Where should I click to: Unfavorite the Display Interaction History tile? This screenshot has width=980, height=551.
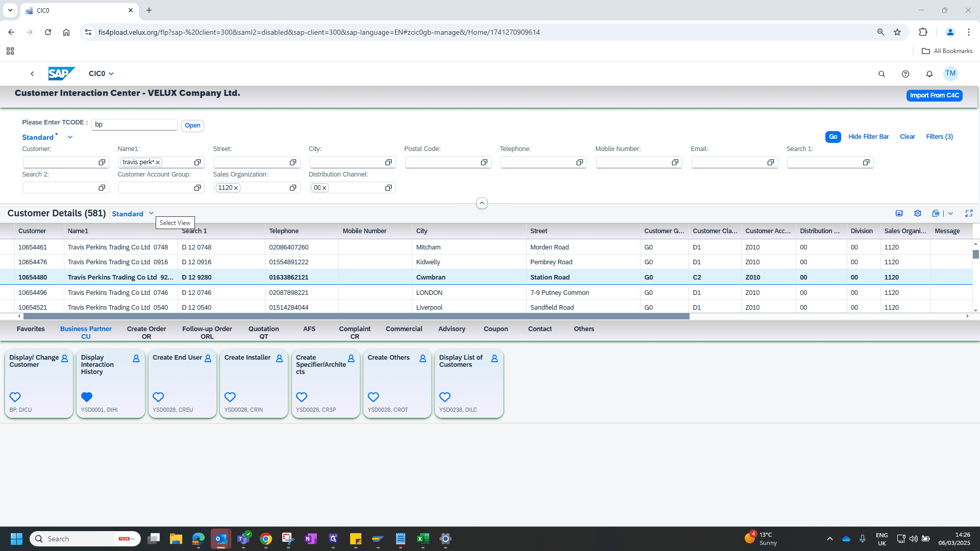(x=87, y=397)
